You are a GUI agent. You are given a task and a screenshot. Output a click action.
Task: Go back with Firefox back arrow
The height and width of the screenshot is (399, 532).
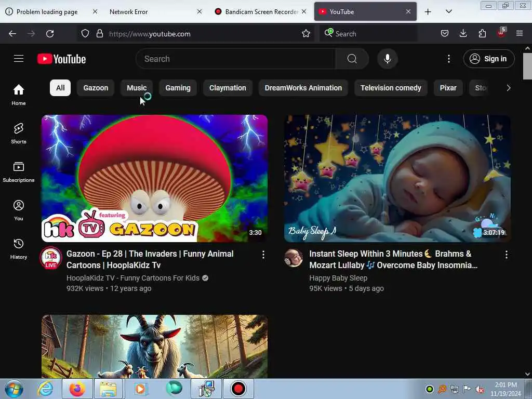pyautogui.click(x=12, y=34)
